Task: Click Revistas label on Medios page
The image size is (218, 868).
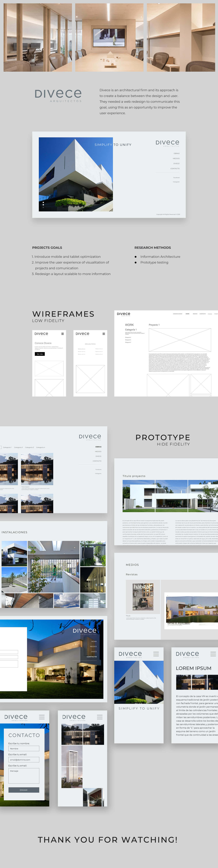Action: point(132,574)
